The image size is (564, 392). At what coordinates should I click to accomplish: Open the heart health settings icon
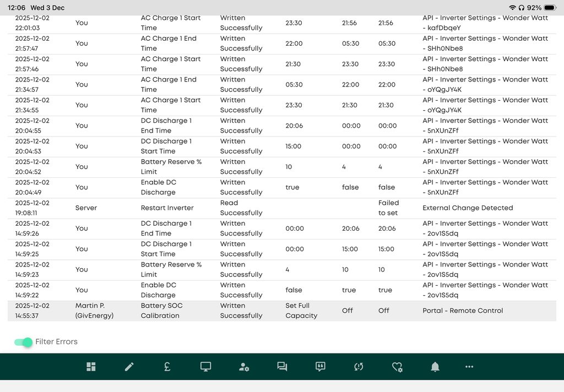[x=397, y=367]
